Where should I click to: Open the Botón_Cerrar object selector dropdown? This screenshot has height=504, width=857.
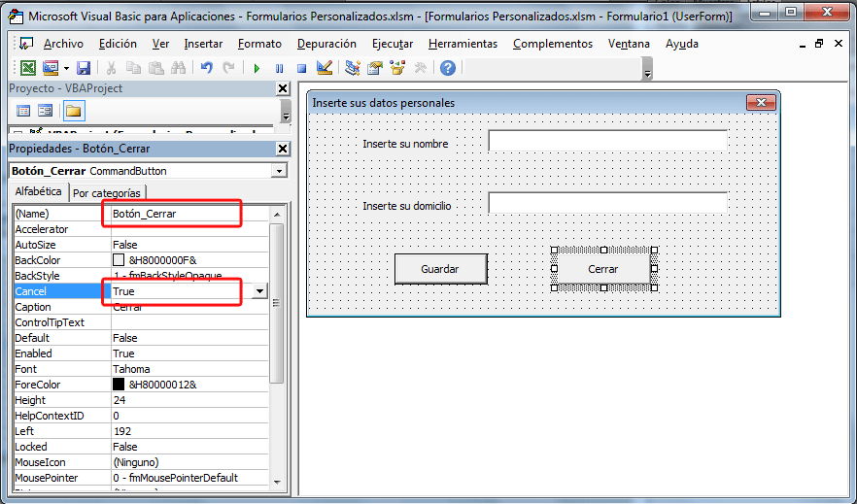(279, 171)
